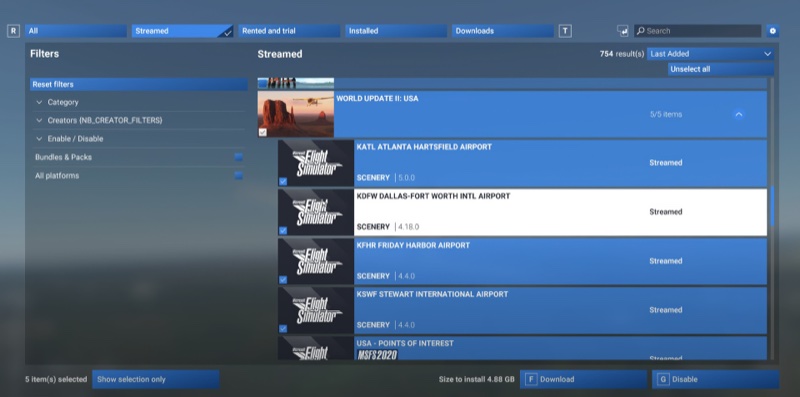Toggle the All platforms checkbox

point(238,176)
